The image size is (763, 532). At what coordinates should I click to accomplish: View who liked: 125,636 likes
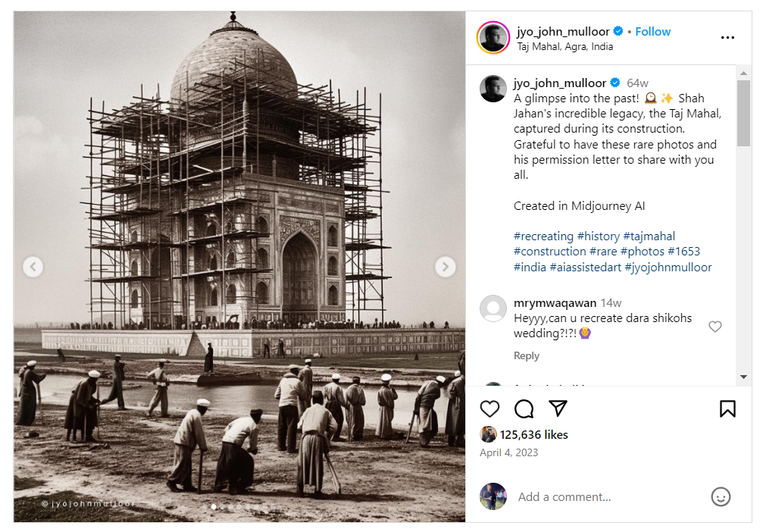pyautogui.click(x=534, y=435)
